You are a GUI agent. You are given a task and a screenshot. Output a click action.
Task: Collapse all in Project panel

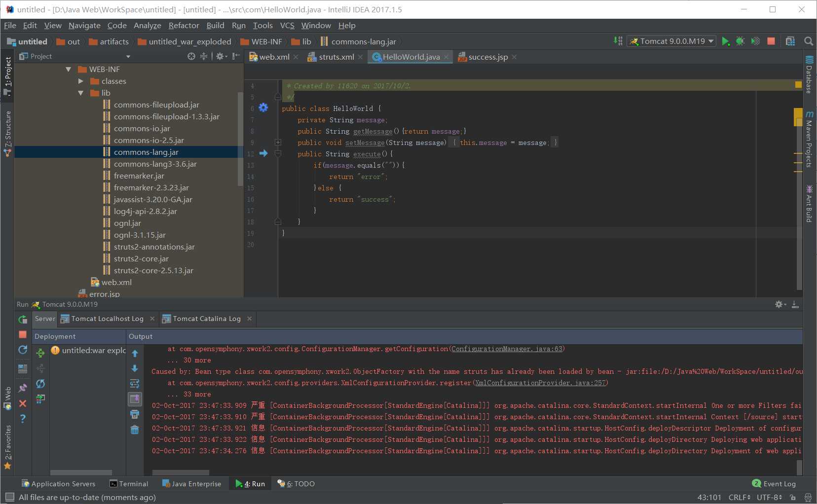pyautogui.click(x=204, y=56)
